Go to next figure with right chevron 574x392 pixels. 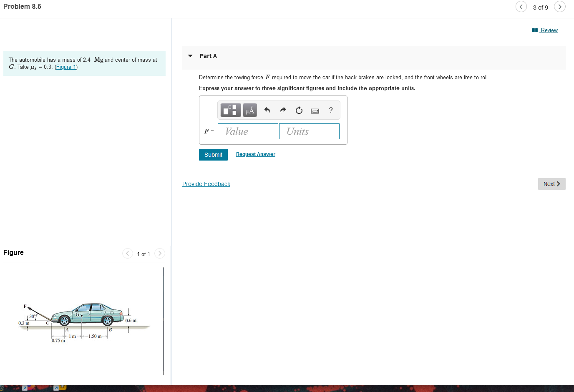coord(159,253)
